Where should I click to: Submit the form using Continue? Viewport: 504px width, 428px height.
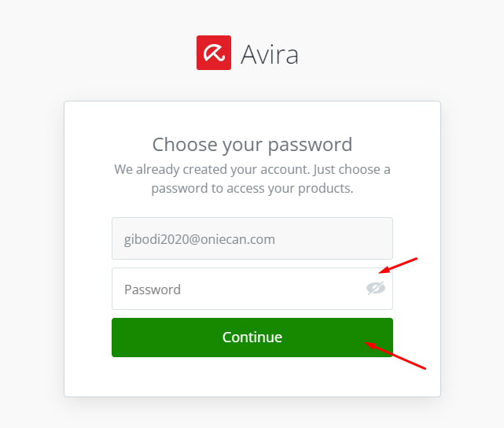coord(252,338)
